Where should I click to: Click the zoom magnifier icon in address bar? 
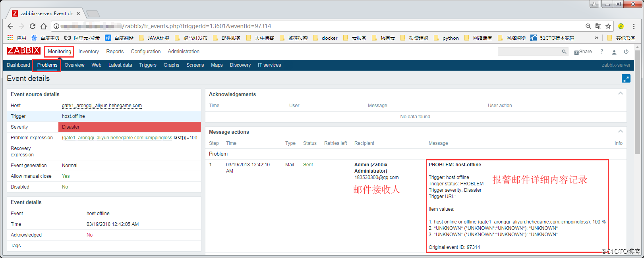point(588,26)
